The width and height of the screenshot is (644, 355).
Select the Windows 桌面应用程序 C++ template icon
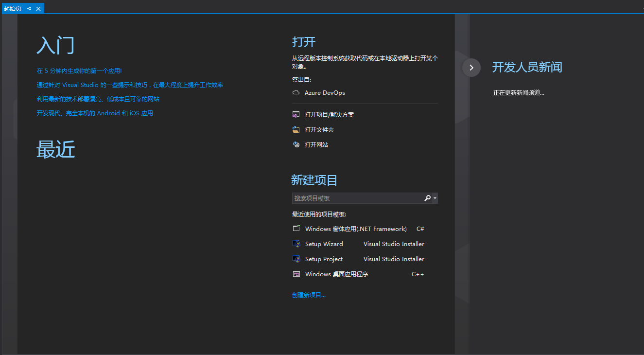click(296, 274)
